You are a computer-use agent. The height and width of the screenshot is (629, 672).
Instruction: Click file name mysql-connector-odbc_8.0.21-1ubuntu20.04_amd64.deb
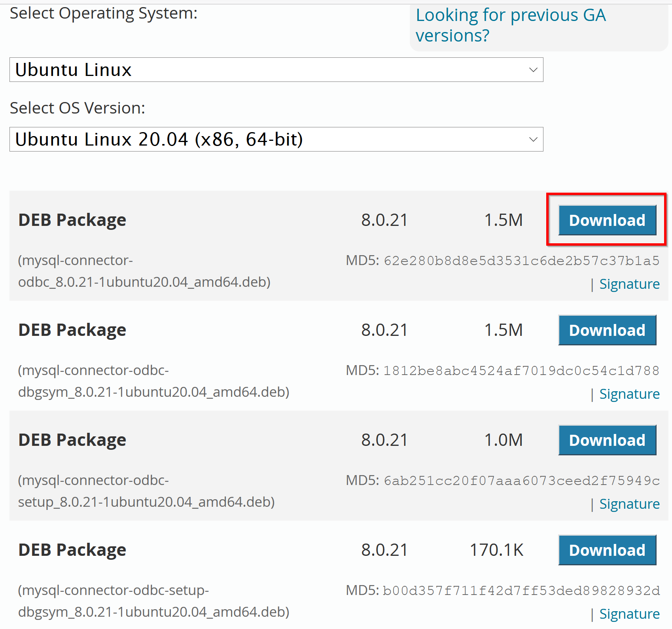click(144, 271)
